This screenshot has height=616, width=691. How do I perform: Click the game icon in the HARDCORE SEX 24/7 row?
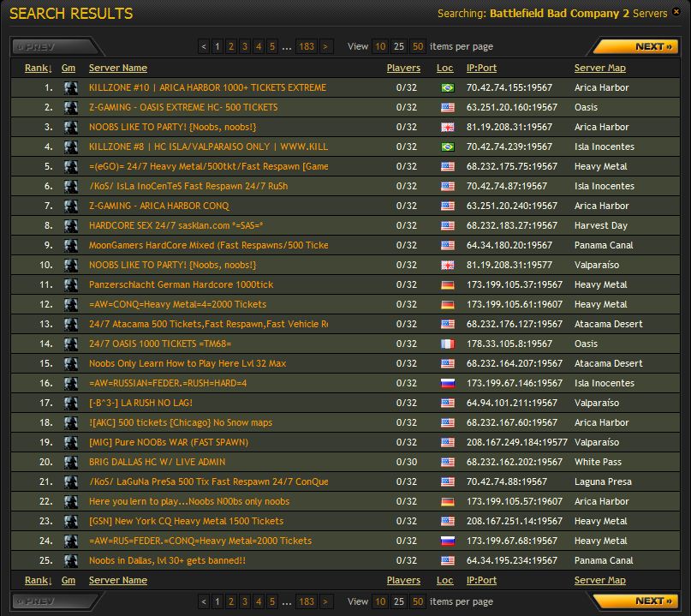70,226
